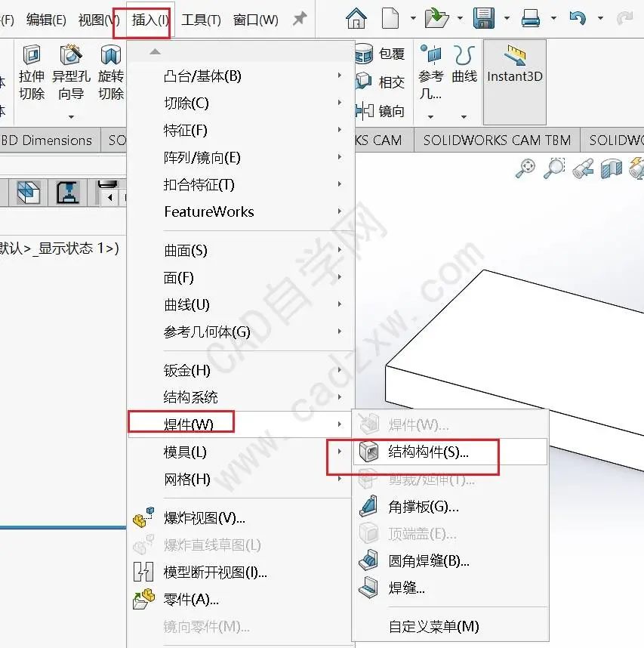Open the CAM machine manager tab icon

click(68, 193)
